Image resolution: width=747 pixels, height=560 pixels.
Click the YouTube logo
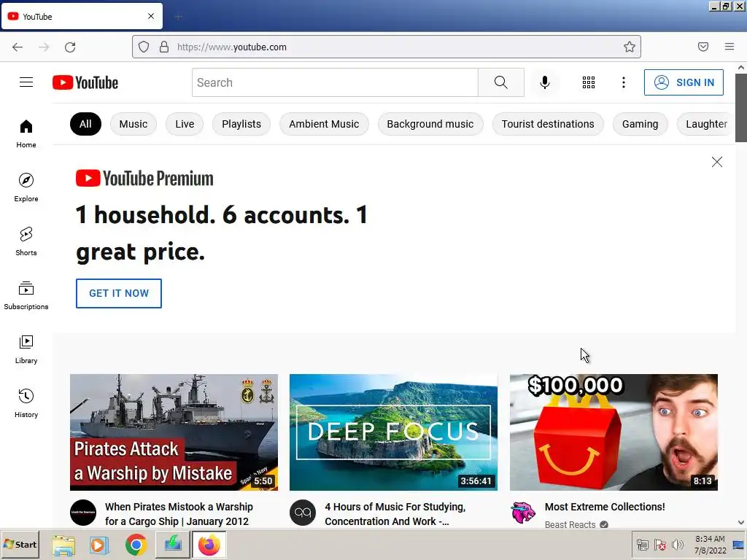click(x=85, y=82)
